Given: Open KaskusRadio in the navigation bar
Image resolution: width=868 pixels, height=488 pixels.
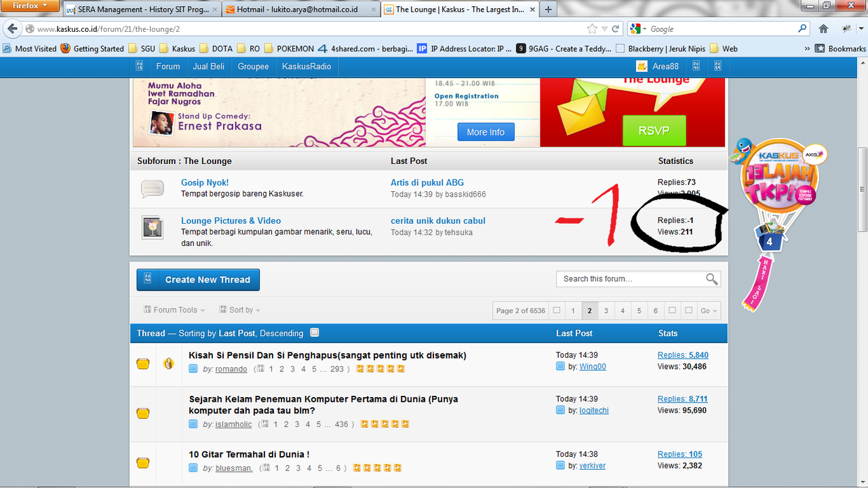Looking at the screenshot, I should coord(307,66).
